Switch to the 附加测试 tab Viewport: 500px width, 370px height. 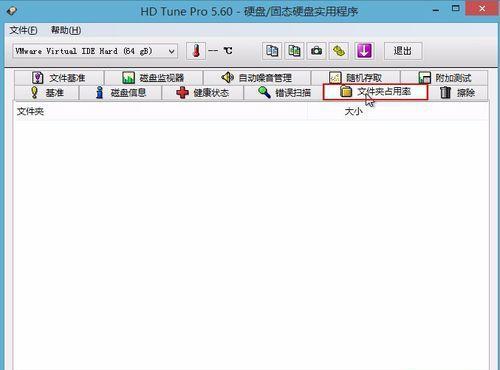(x=444, y=78)
